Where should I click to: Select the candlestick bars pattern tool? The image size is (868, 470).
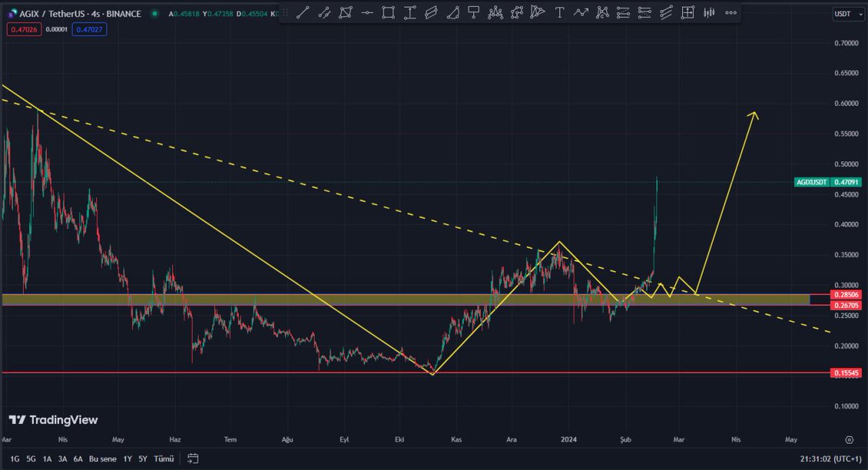[709, 12]
